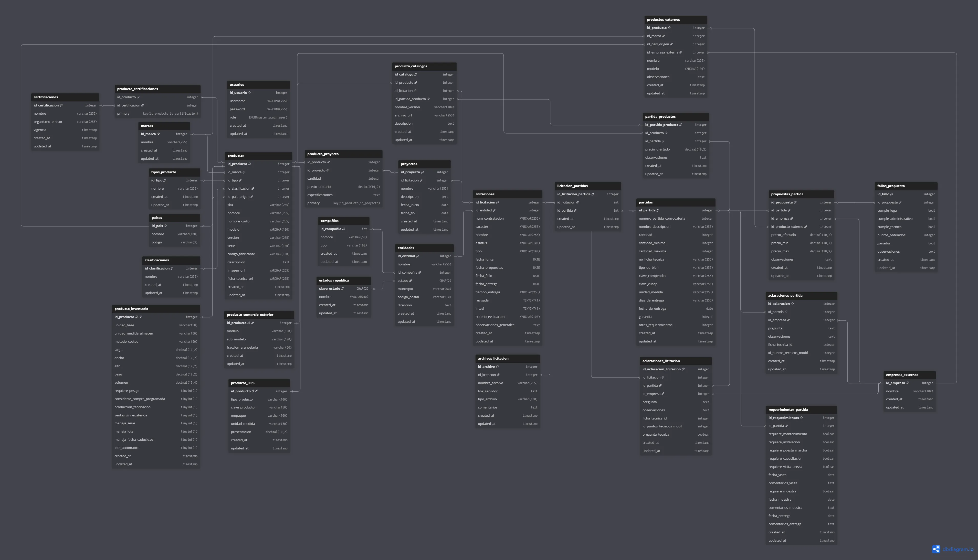The width and height of the screenshot is (978, 560).
Task: Click the link icon beside id_producto_externo
Action: click(x=806, y=227)
